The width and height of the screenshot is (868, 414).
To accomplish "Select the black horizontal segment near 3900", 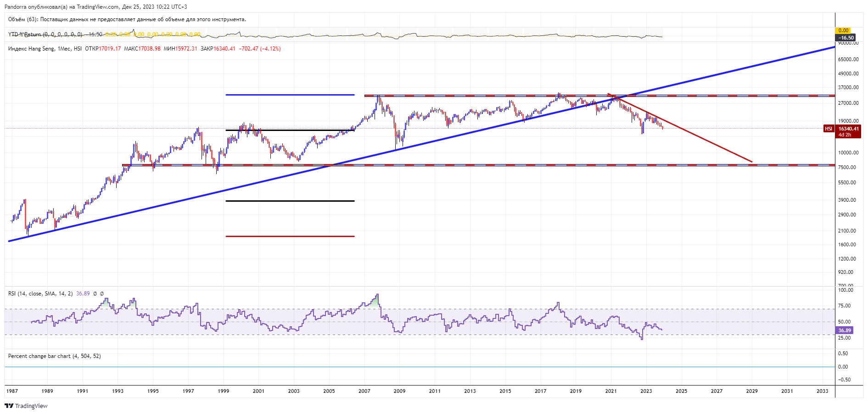I will click(290, 201).
